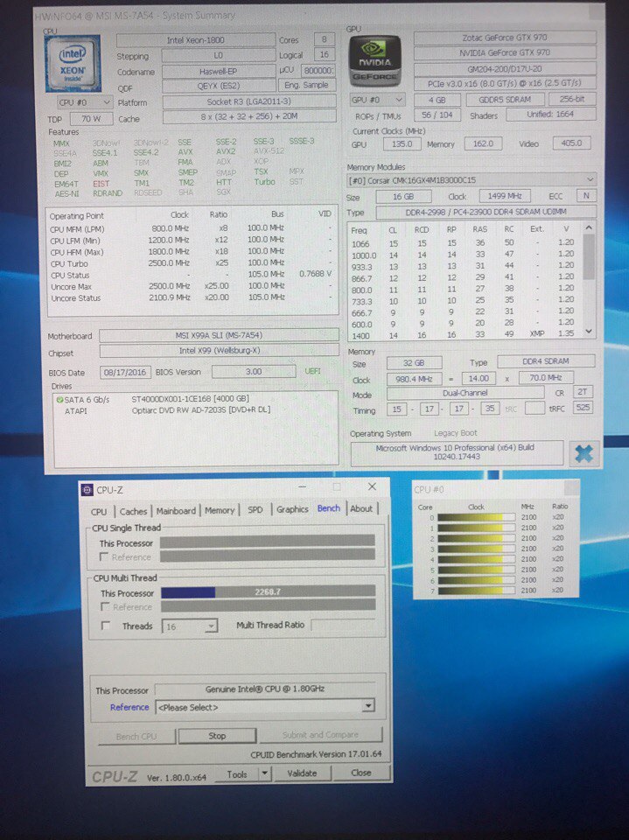This screenshot has width=629, height=840.
Task: Click the multi thread progress bar showing 2268.7
Action: pos(268,592)
